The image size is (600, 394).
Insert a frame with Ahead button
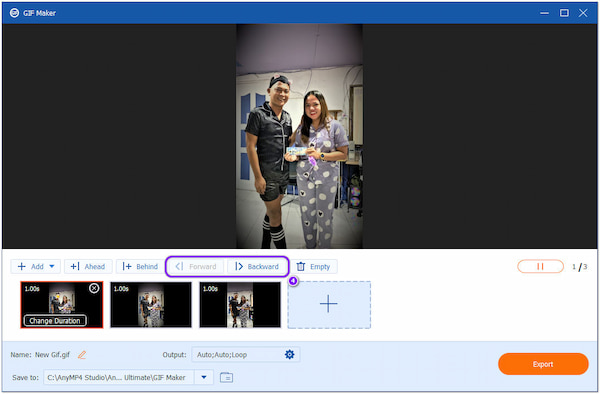pos(88,267)
